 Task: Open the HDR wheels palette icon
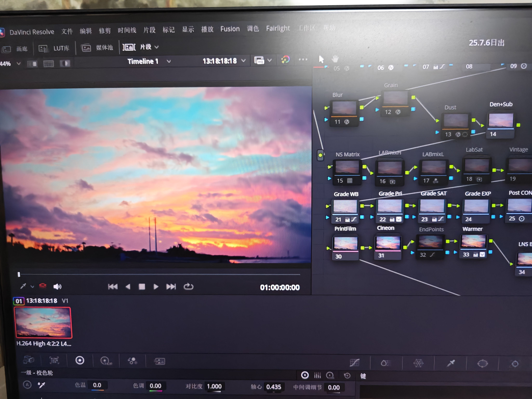pyautogui.click(x=106, y=361)
